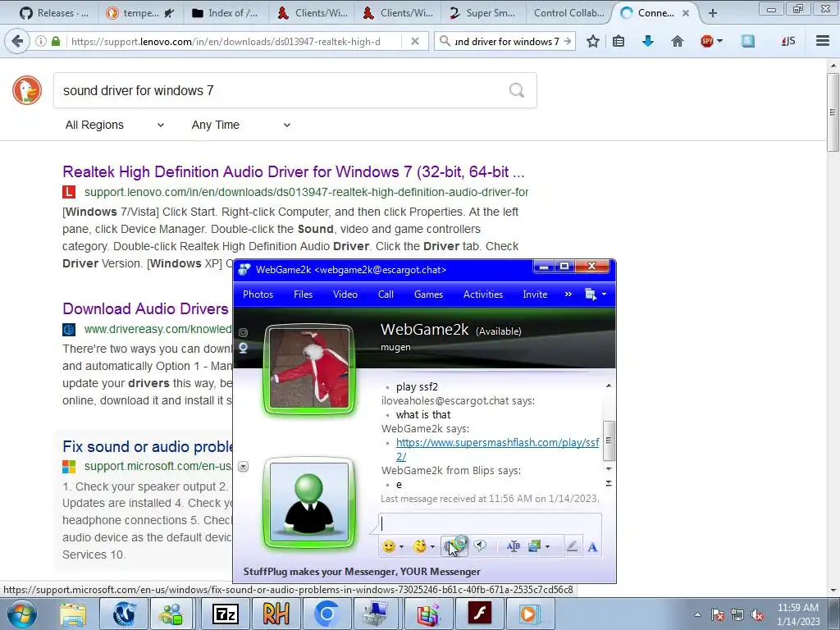Show more Messenger toolbar options chevron
This screenshot has height=630, width=840.
pos(568,294)
